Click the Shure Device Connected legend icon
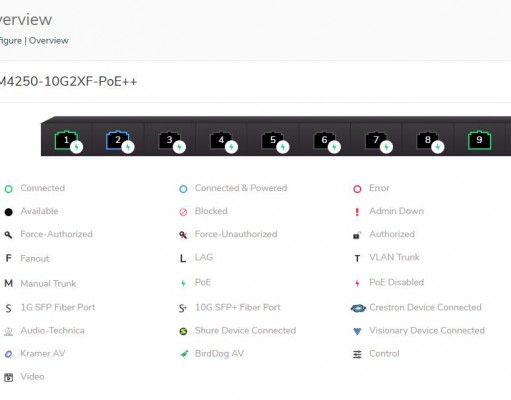Screen dimensions: 511x400 [x=183, y=331]
